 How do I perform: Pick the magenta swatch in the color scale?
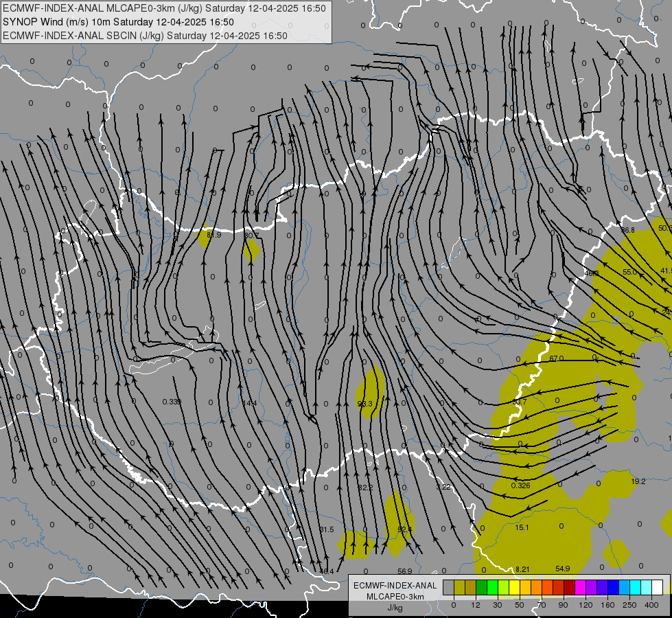(x=581, y=587)
